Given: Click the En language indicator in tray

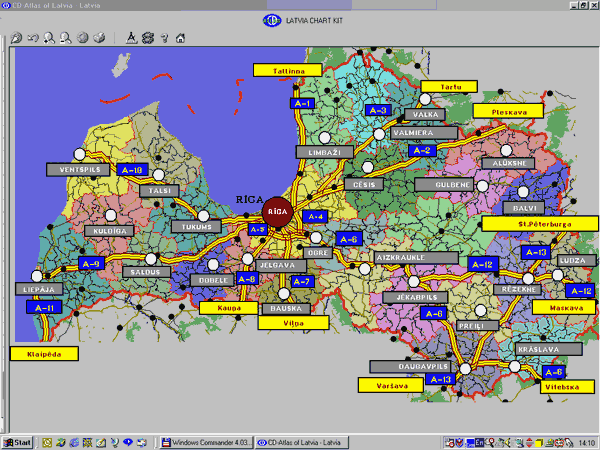Looking at the screenshot, I should pyautogui.click(x=479, y=443).
